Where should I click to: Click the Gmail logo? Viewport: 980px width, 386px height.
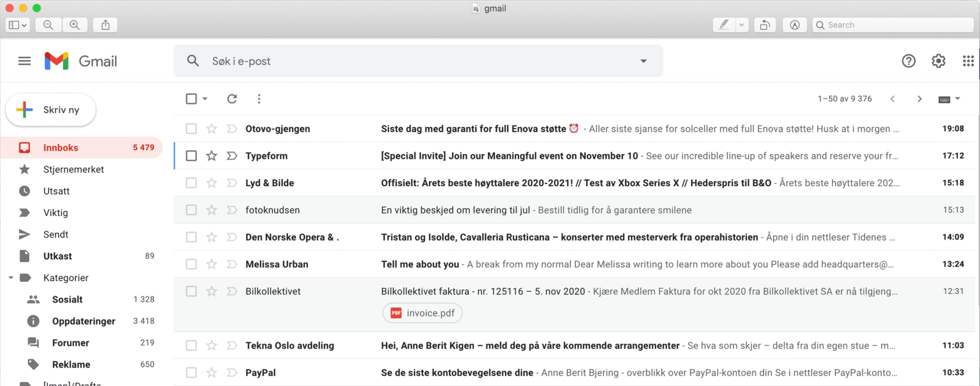pos(81,61)
